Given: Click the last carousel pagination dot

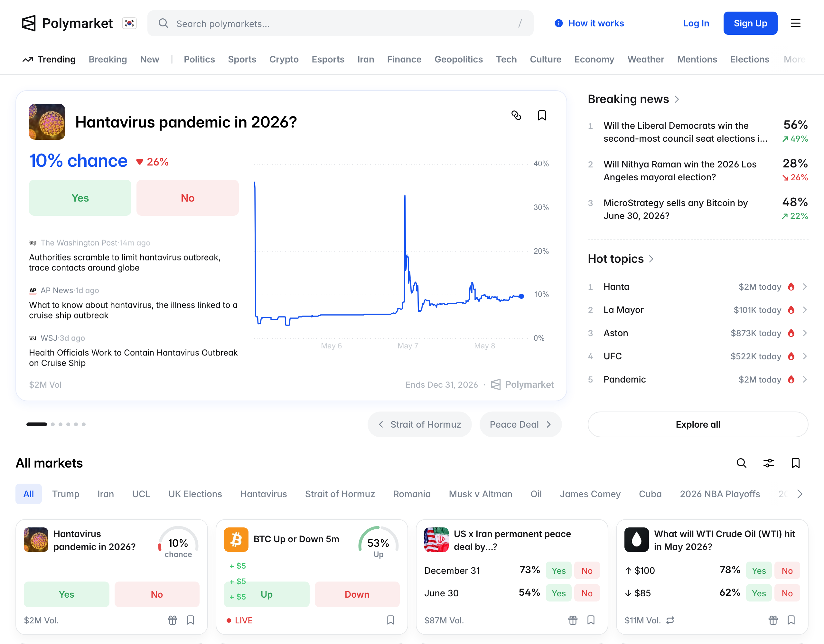Looking at the screenshot, I should (84, 424).
